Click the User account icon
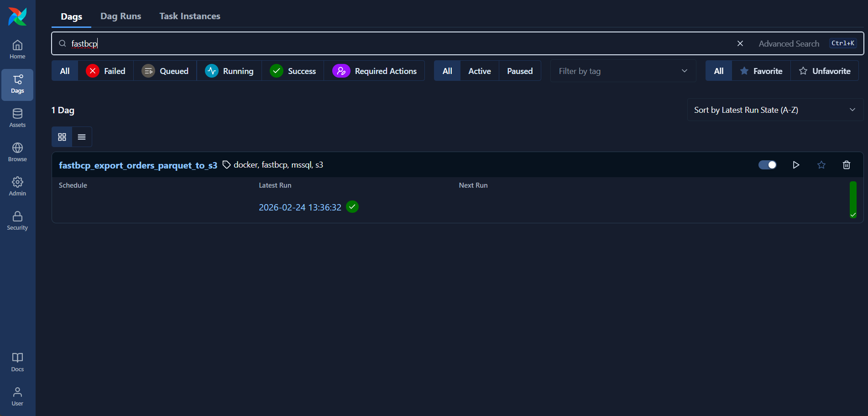Viewport: 868px width, 416px height. tap(17, 395)
